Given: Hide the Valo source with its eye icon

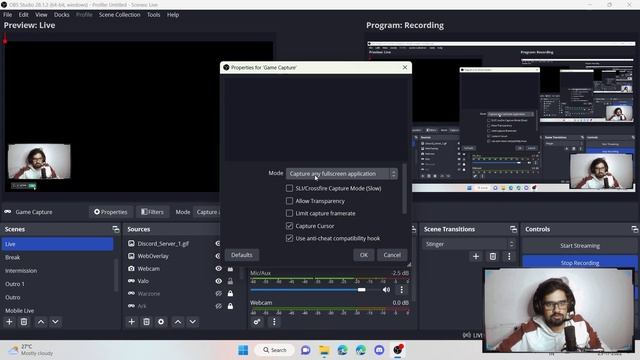Looking at the screenshot, I should pyautogui.click(x=219, y=281).
